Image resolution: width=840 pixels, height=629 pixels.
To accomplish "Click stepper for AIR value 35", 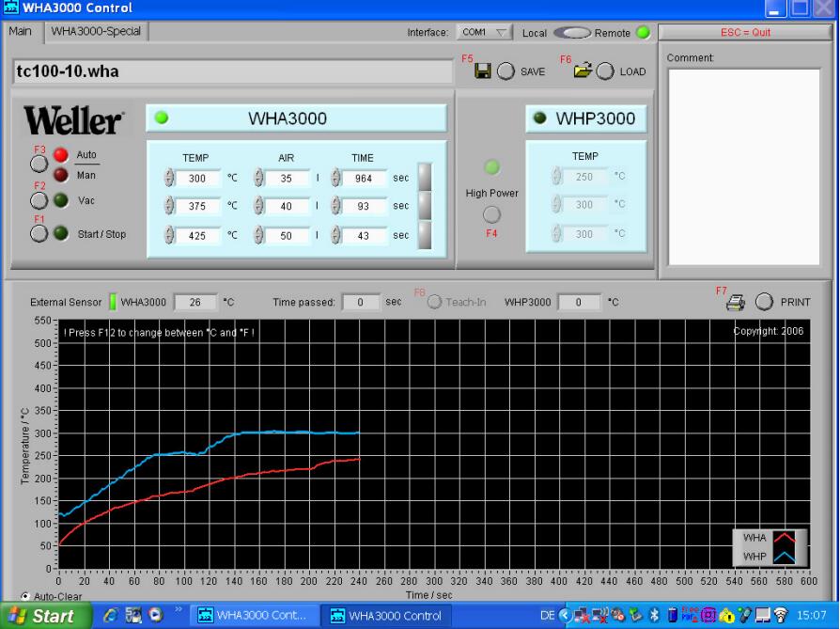I will (x=258, y=178).
